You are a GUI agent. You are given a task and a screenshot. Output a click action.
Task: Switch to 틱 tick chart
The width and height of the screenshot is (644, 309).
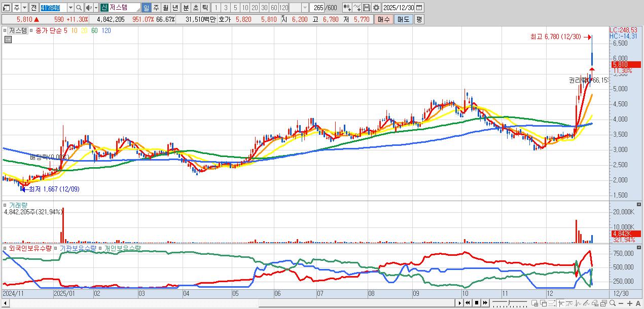click(205, 8)
